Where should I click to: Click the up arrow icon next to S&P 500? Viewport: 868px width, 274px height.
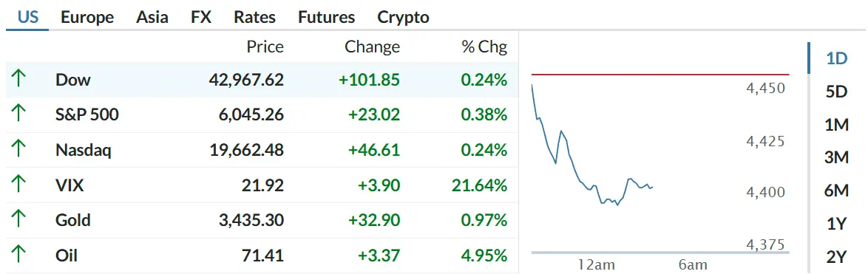[18, 114]
